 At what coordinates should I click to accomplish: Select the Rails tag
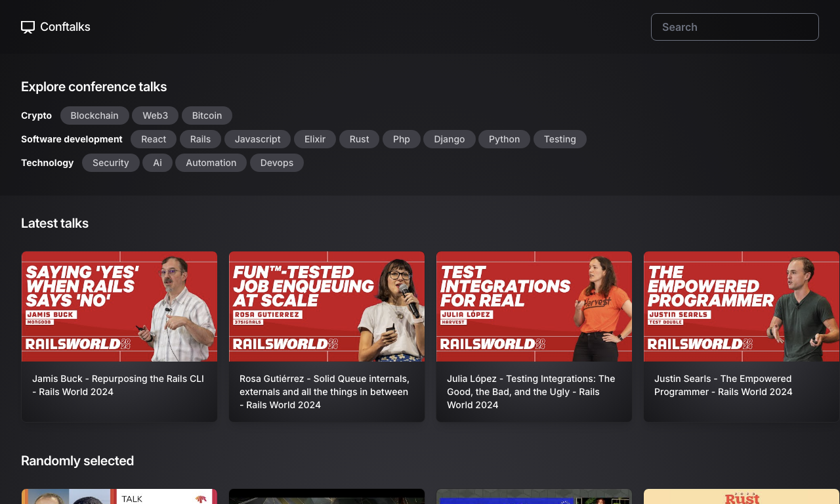(x=200, y=139)
